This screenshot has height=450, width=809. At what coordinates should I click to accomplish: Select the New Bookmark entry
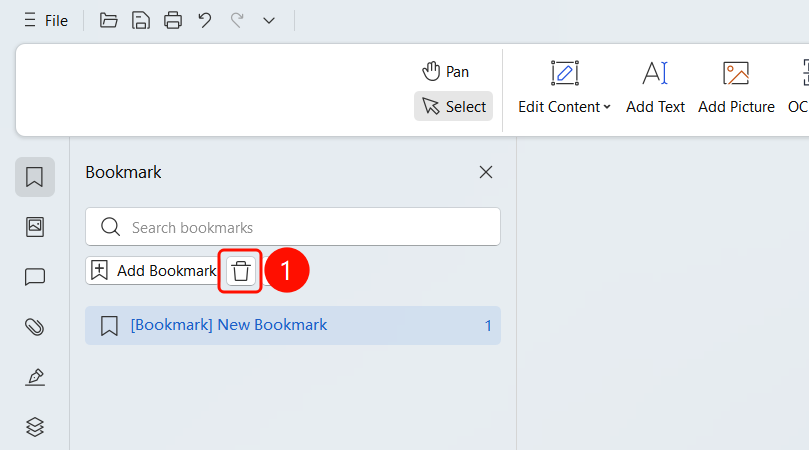pyautogui.click(x=293, y=326)
